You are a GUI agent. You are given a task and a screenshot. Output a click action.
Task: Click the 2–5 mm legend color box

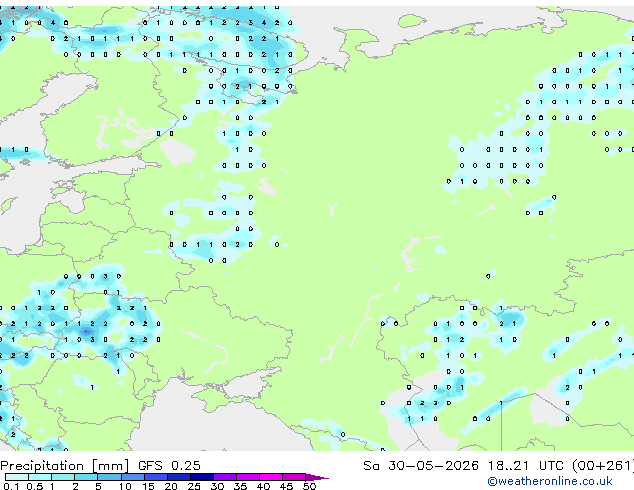[x=86, y=477]
